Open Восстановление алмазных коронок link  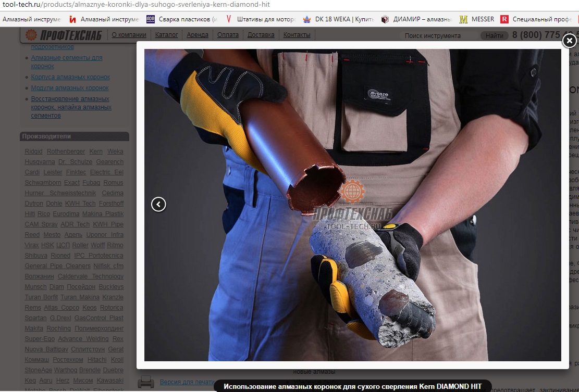71,107
